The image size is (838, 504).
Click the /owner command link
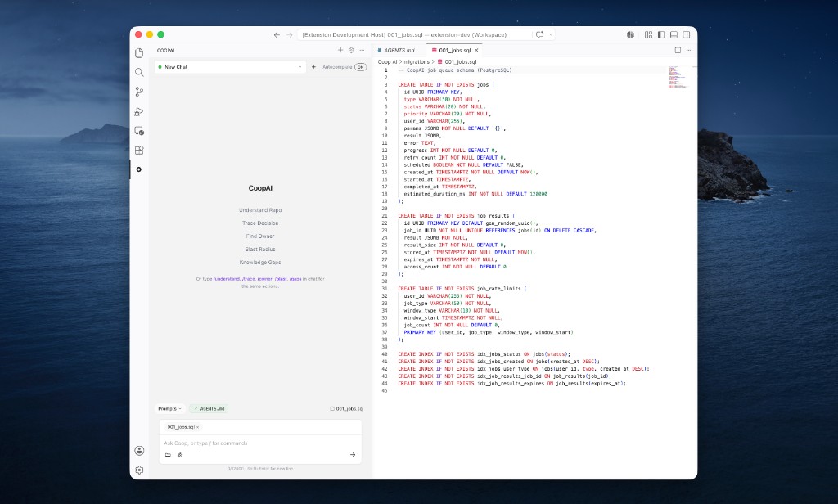click(x=264, y=279)
